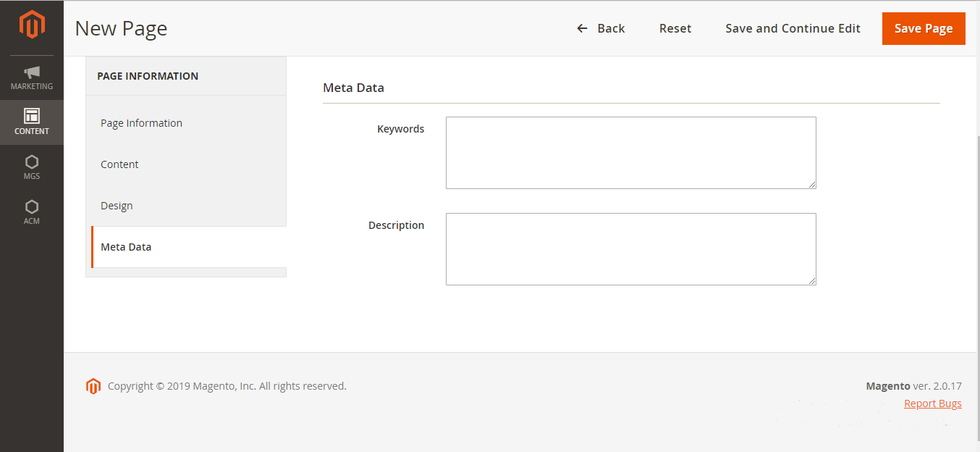Screen dimensions: 980x452
Task: Open the Design tab
Action: 117,206
